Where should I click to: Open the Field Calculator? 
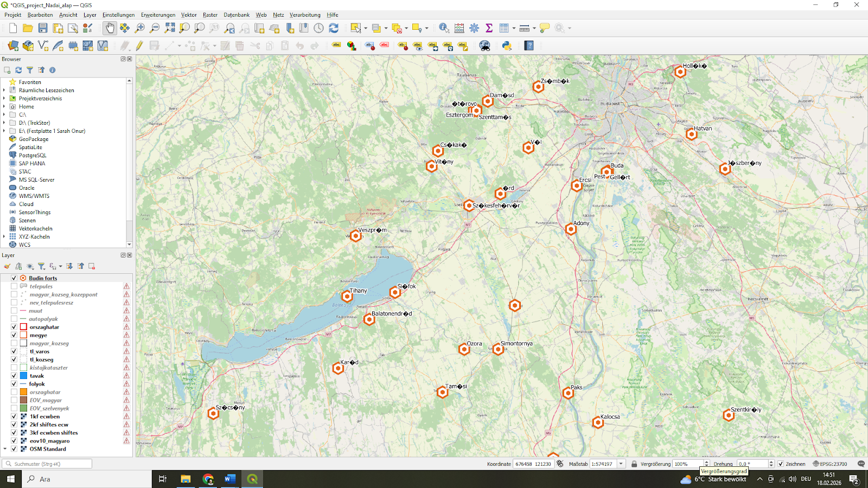coord(459,28)
